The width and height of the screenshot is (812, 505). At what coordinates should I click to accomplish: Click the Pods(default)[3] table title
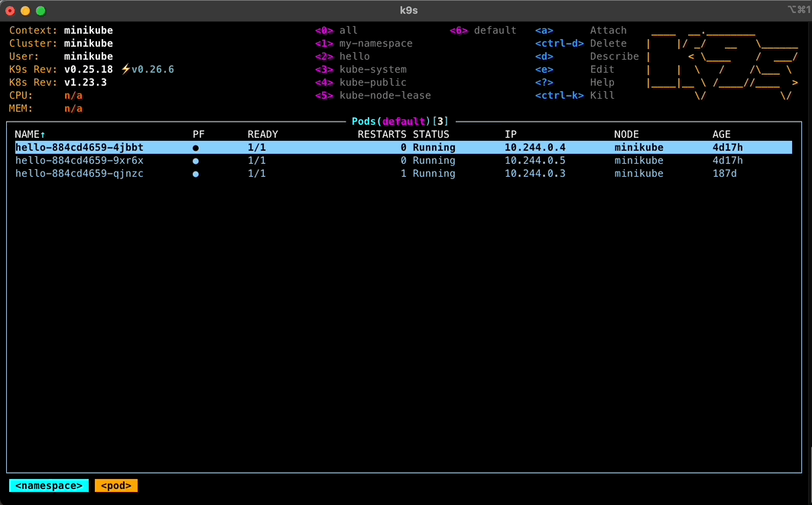tap(401, 122)
